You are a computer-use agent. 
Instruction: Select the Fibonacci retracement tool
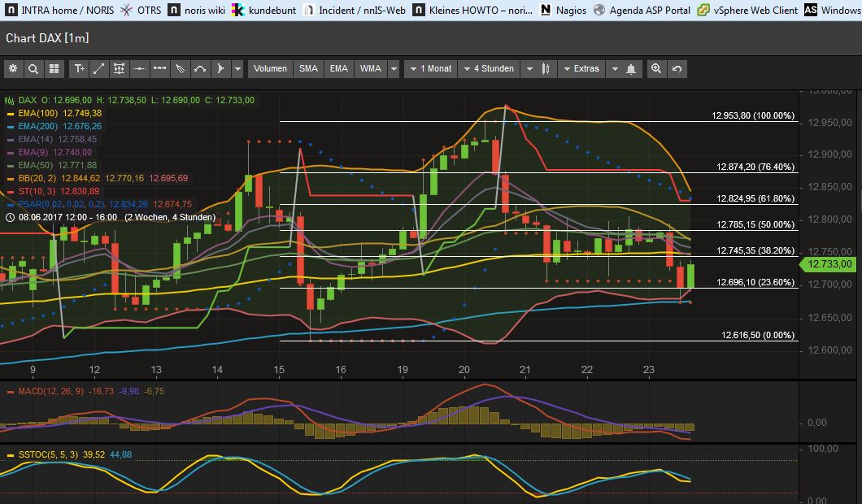point(119,69)
